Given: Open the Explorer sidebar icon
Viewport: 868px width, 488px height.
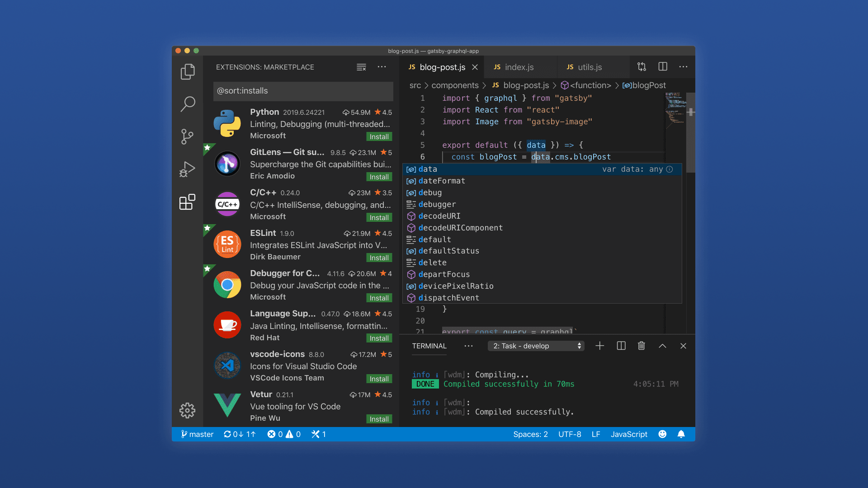Looking at the screenshot, I should [x=188, y=71].
